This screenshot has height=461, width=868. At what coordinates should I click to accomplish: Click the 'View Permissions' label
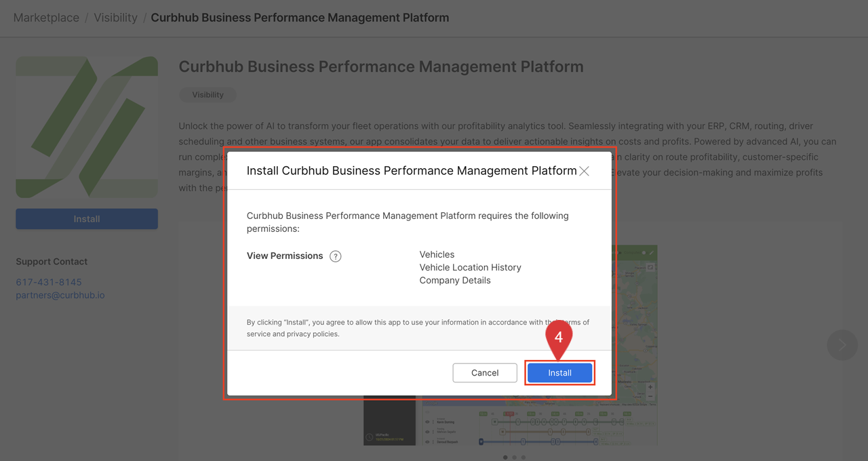coord(285,256)
